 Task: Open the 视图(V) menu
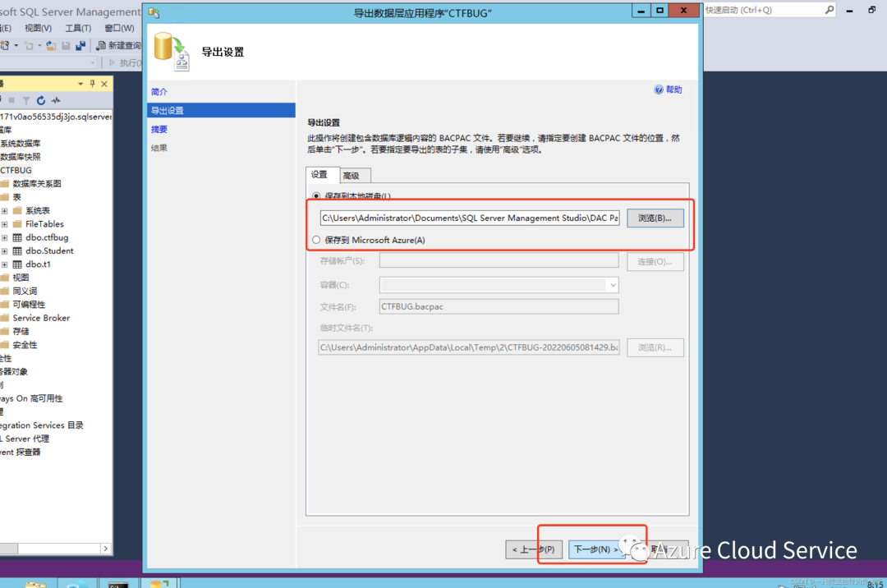point(38,28)
